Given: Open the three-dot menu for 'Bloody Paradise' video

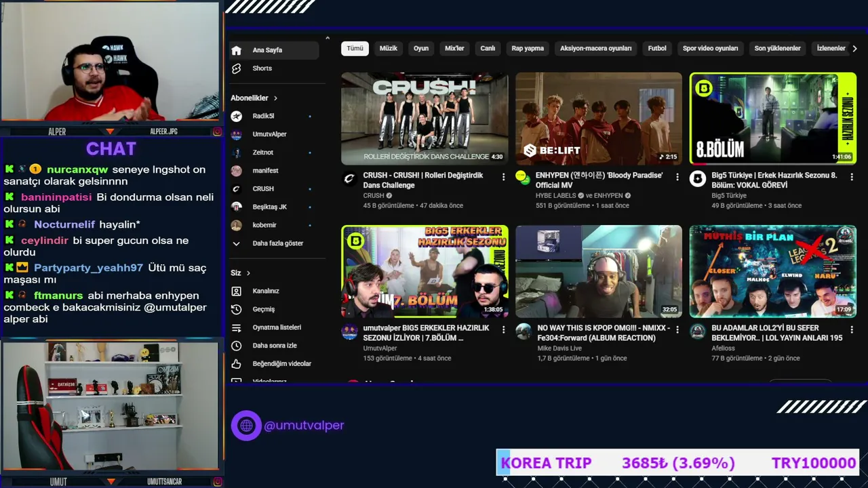Looking at the screenshot, I should tap(677, 177).
